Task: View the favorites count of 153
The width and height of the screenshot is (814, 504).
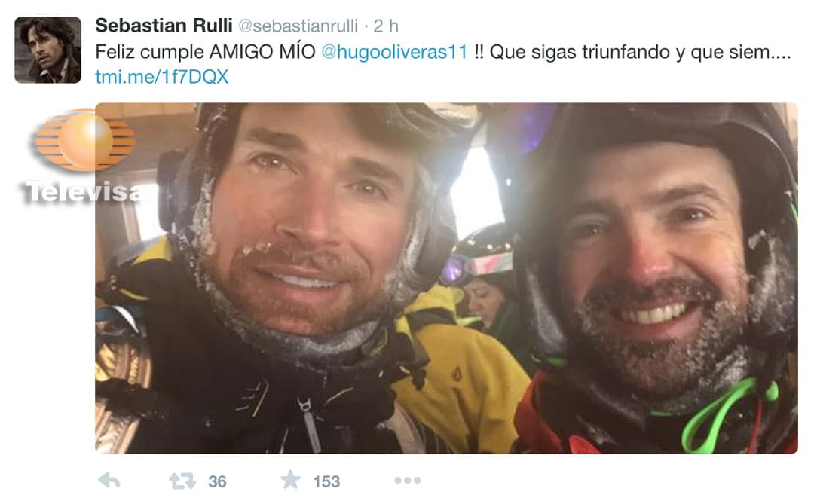Action: [326, 481]
